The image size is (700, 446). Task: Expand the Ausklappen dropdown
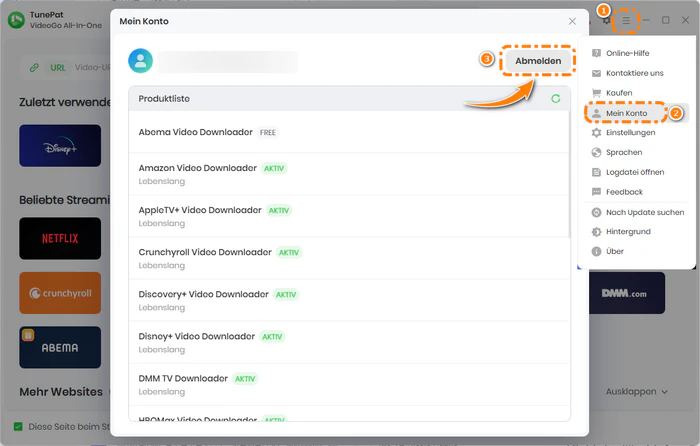(x=637, y=392)
